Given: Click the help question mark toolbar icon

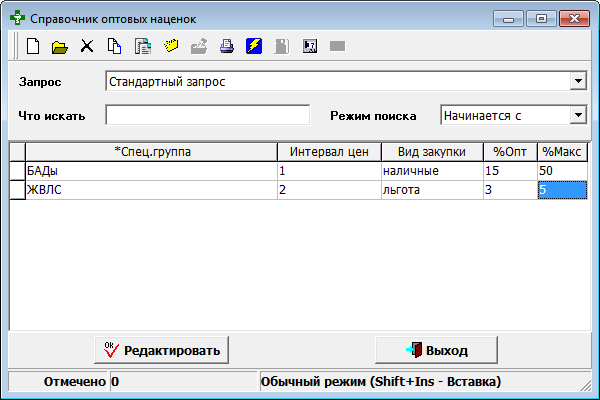Looking at the screenshot, I should coord(310,46).
